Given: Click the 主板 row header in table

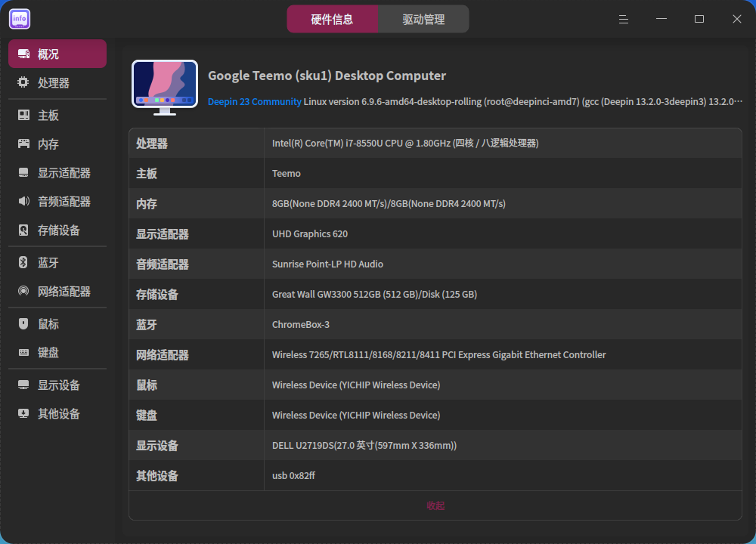Looking at the screenshot, I should [x=147, y=174].
